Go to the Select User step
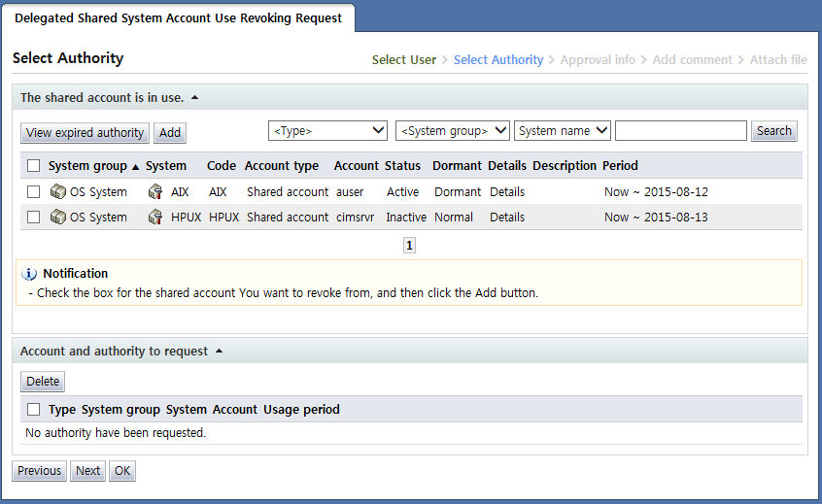This screenshot has height=504, width=822. [403, 60]
